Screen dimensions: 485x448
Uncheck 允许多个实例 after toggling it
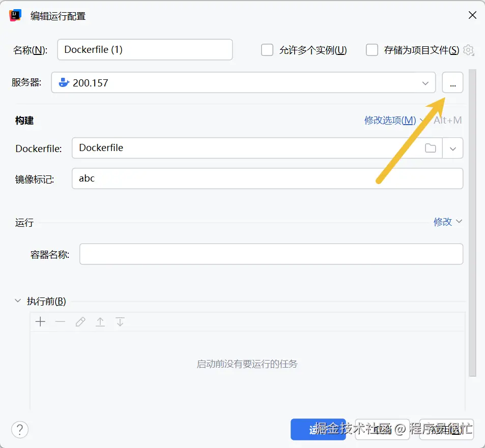(x=267, y=50)
